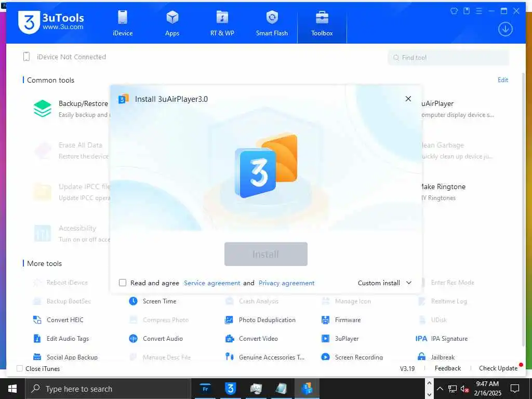Close the Install 3uAirPlayer3.0 dialog
532x399 pixels.
(408, 99)
